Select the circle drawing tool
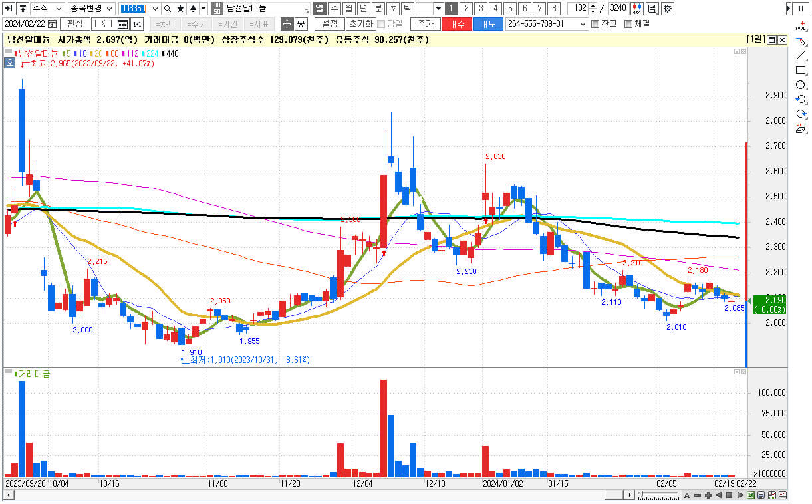 click(801, 85)
